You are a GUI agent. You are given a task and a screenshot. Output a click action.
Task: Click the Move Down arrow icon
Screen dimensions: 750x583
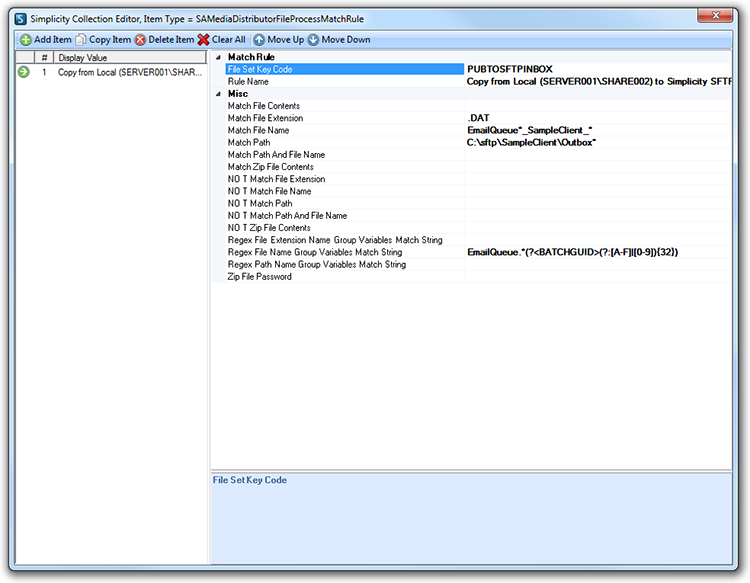[x=313, y=40]
